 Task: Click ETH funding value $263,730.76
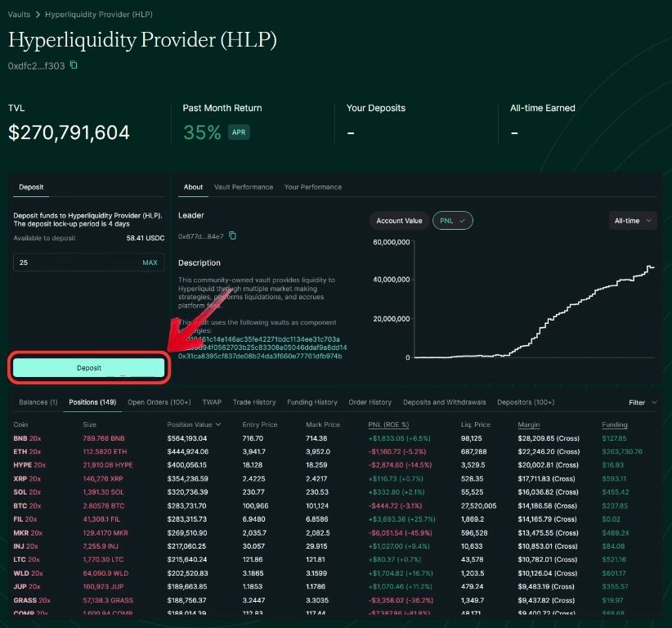pyautogui.click(x=622, y=451)
